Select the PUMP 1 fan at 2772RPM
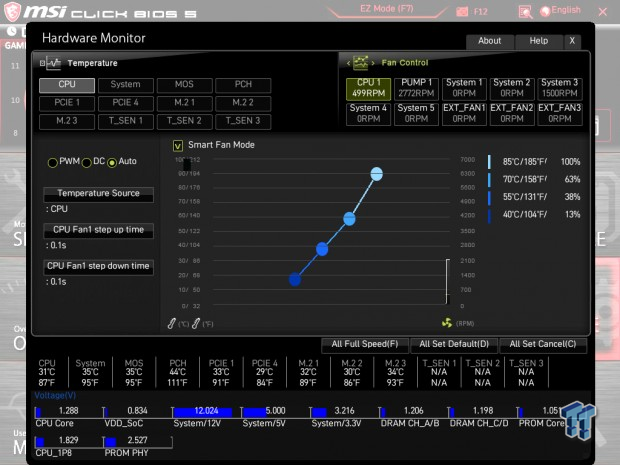This screenshot has height=465, width=620. [416, 89]
